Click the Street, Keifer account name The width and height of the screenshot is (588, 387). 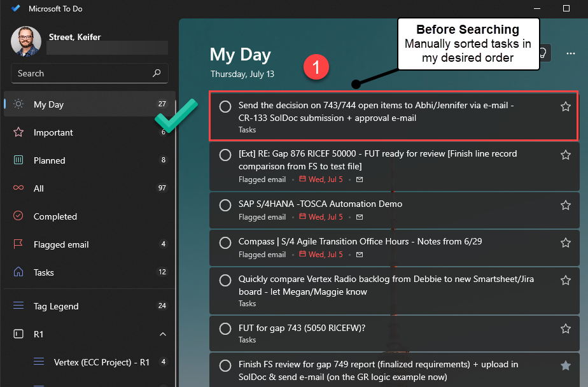coord(74,37)
